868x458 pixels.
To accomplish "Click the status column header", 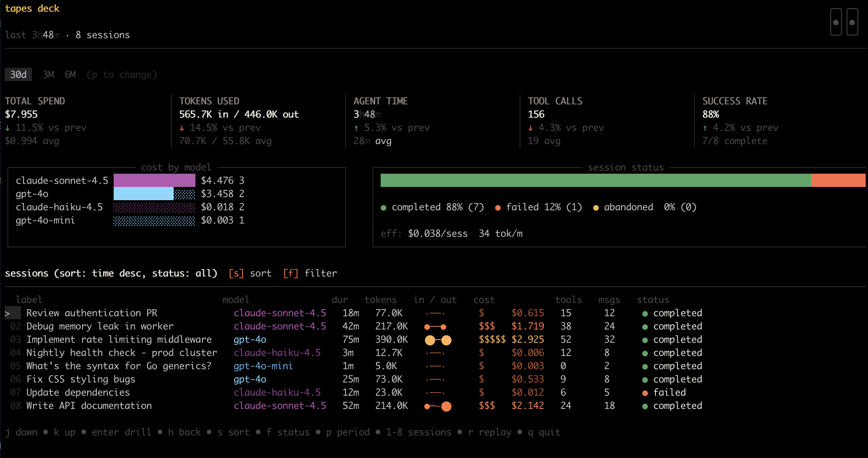I will coord(653,299).
